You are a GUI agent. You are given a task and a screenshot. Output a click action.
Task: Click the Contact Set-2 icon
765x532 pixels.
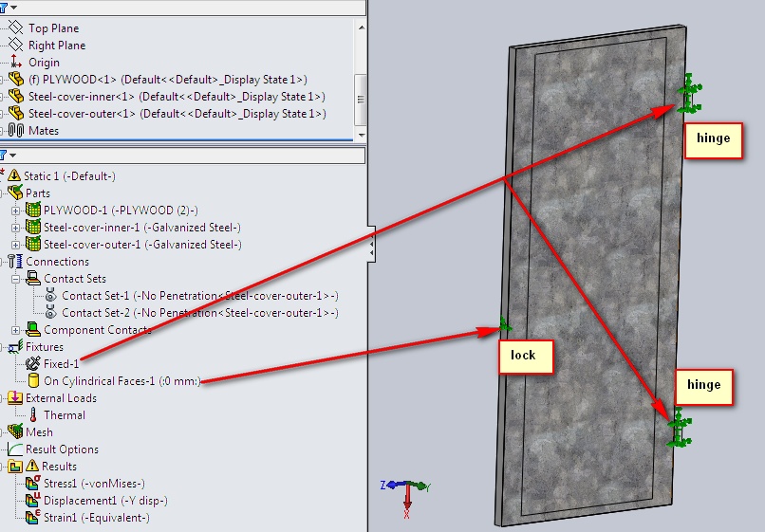[50, 312]
